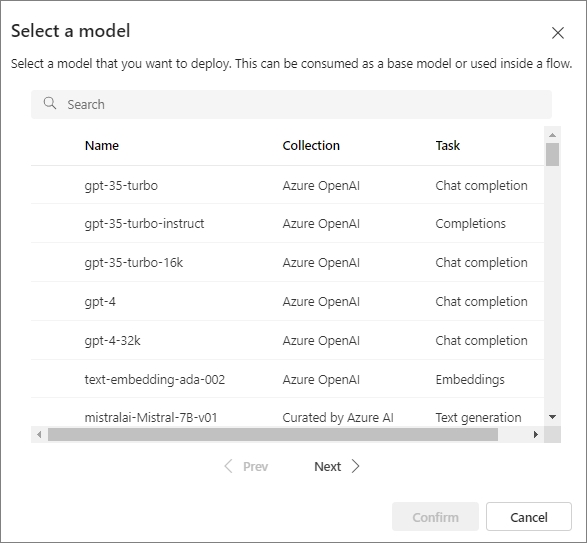The height and width of the screenshot is (543, 587).
Task: Choose text-embedding-ada-002 model
Action: [x=287, y=379]
